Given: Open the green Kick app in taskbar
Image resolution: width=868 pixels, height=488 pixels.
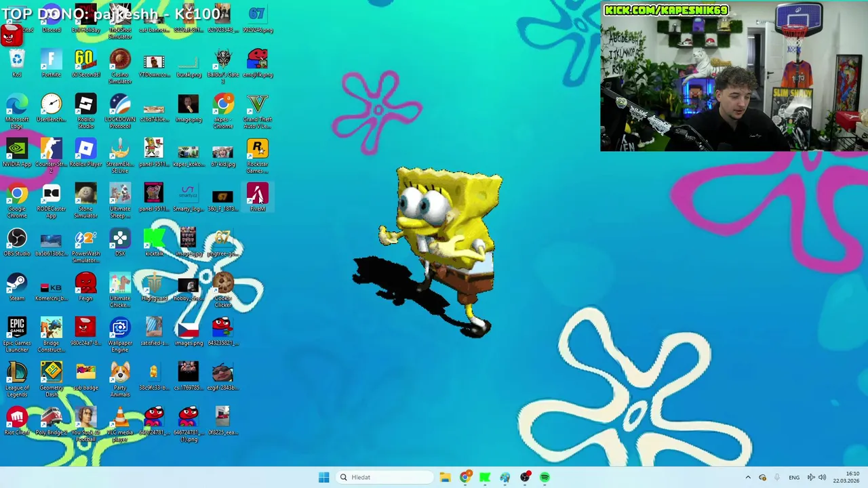Looking at the screenshot, I should (x=485, y=477).
